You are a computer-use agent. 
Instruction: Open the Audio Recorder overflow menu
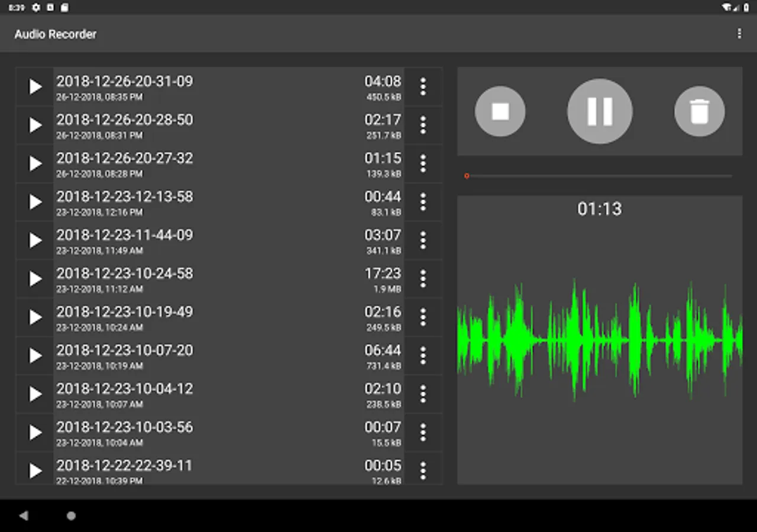(739, 34)
